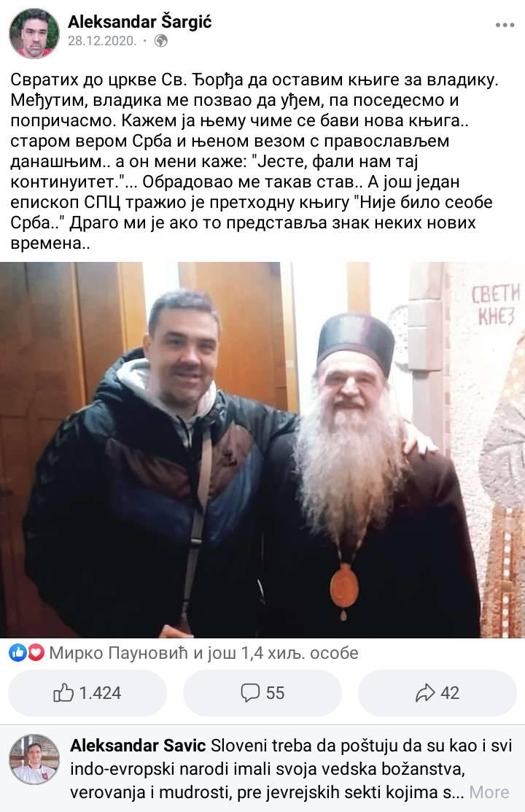Image resolution: width=525 pixels, height=812 pixels.
Task: Click the speech bubble comment icon
Action: pos(250,693)
